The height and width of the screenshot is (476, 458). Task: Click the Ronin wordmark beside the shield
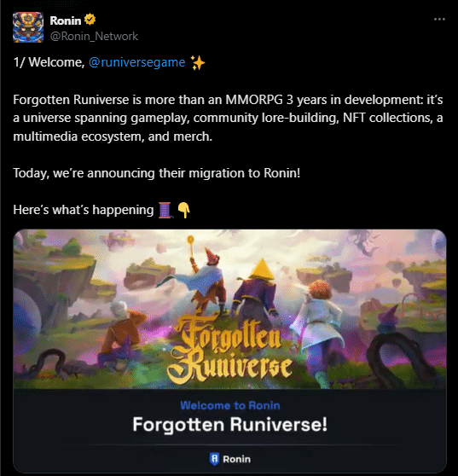[237, 459]
